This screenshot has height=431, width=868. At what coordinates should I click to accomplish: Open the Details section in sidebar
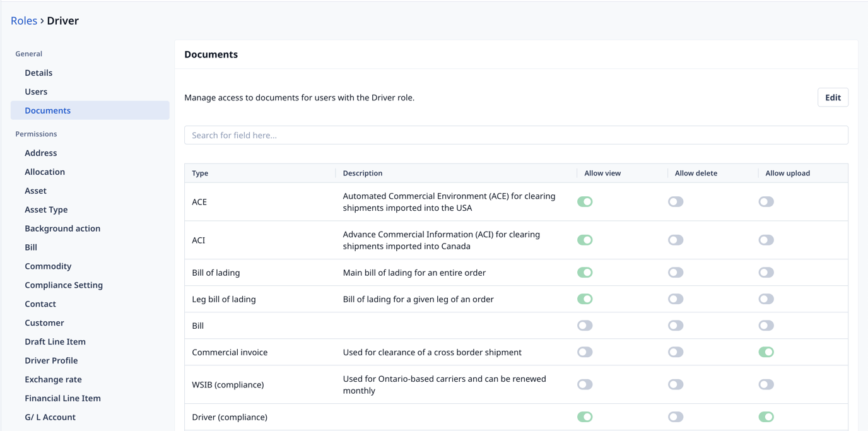pyautogui.click(x=90, y=73)
